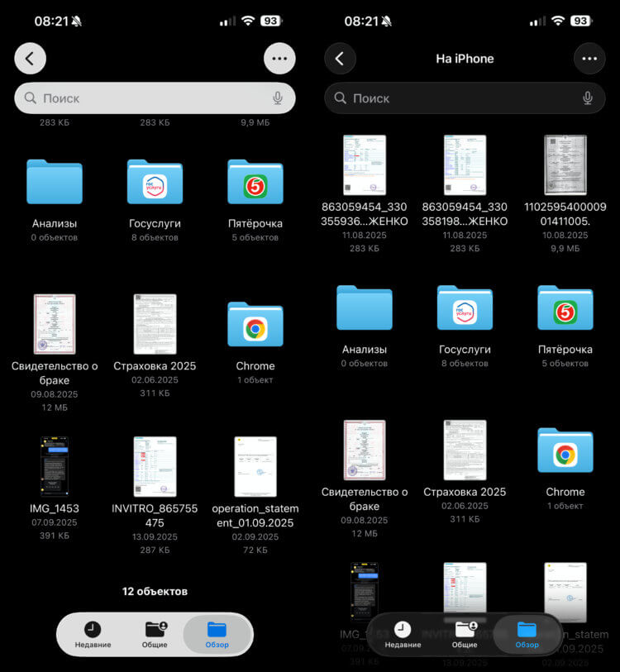Screen dimensions: 620x672
Task: Open Госуслуги folder on right screen
Action: point(465,307)
